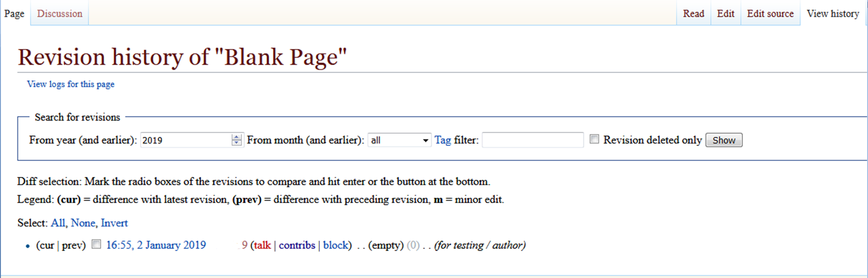Open the user's contribs link
The height and width of the screenshot is (278, 868).
point(297,245)
